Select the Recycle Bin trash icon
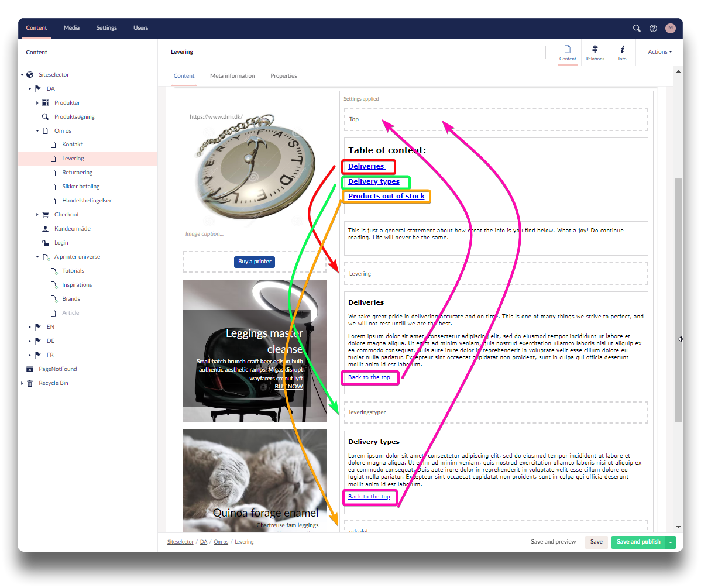 (30, 383)
